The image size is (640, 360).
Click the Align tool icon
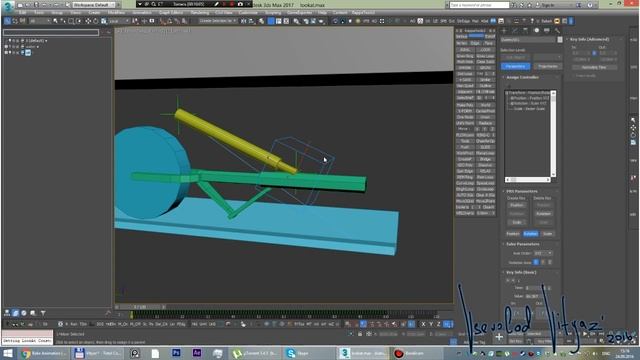tap(252, 21)
